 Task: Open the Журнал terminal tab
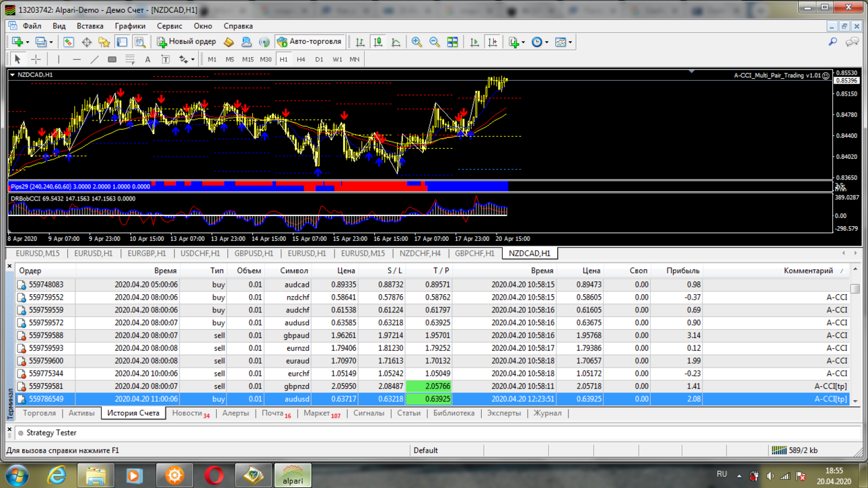pos(547,413)
